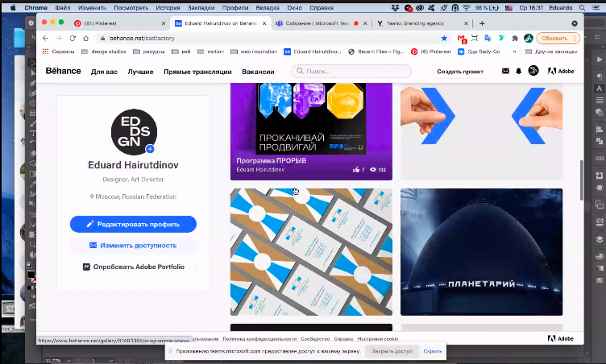Click the reload page icon
This screenshot has height=364, width=606.
pyautogui.click(x=72, y=38)
